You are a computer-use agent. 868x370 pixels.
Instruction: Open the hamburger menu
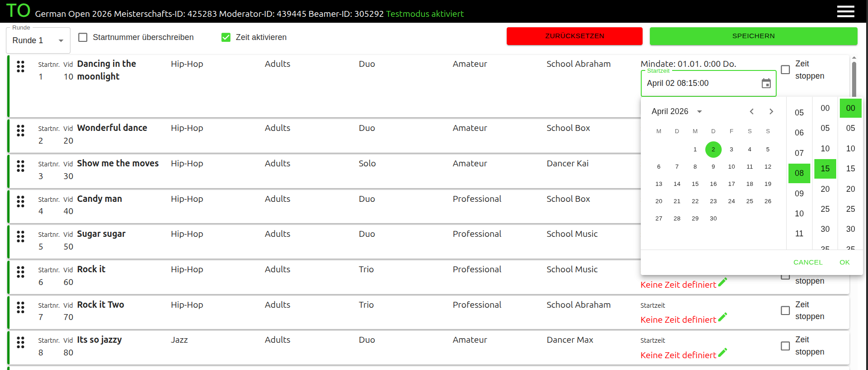(845, 11)
